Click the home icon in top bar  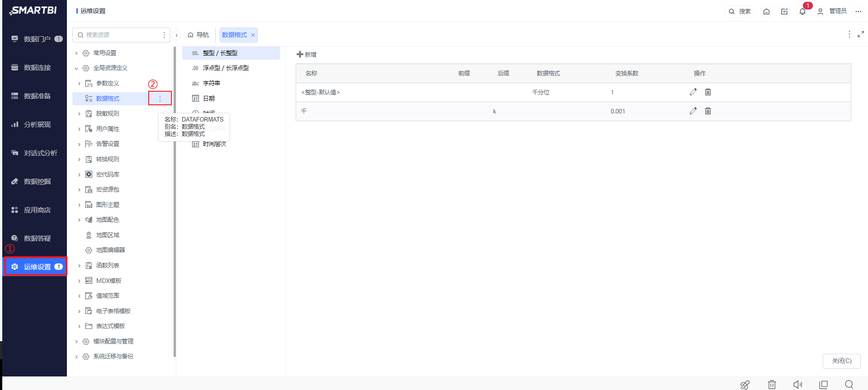[766, 11]
